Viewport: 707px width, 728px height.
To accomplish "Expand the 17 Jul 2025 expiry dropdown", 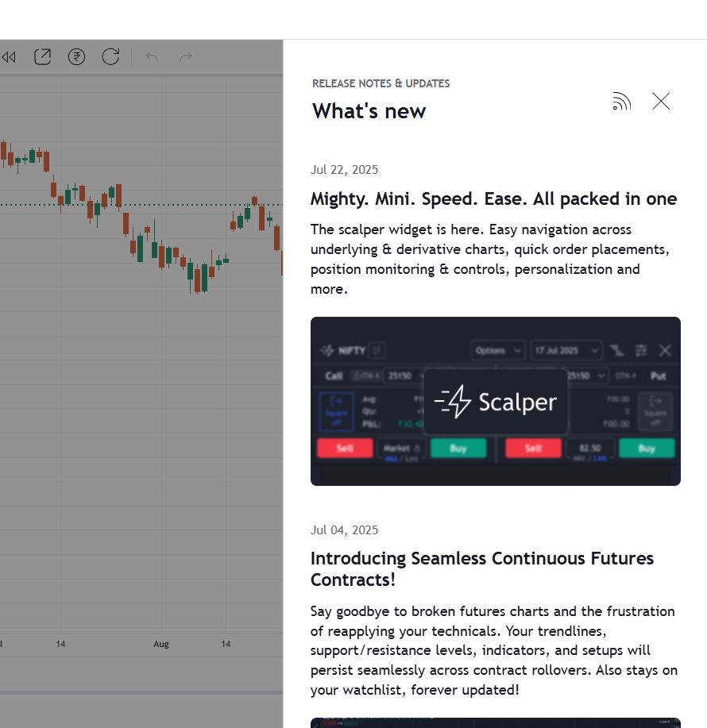I will (566, 350).
